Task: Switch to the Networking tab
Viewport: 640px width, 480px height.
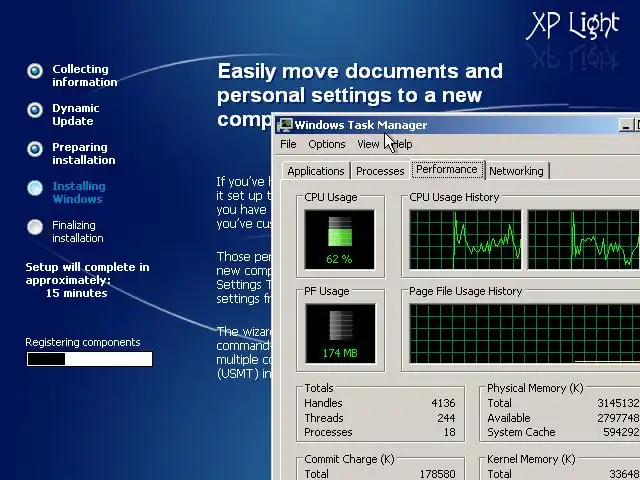Action: [x=516, y=171]
